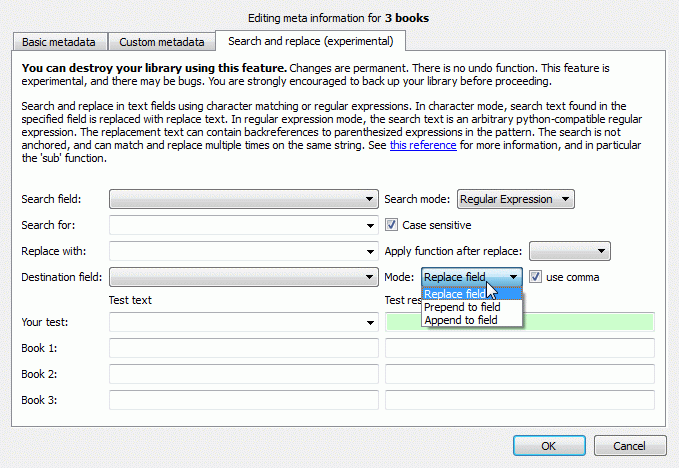Switch to the Basic metadata tab

[x=60, y=42]
